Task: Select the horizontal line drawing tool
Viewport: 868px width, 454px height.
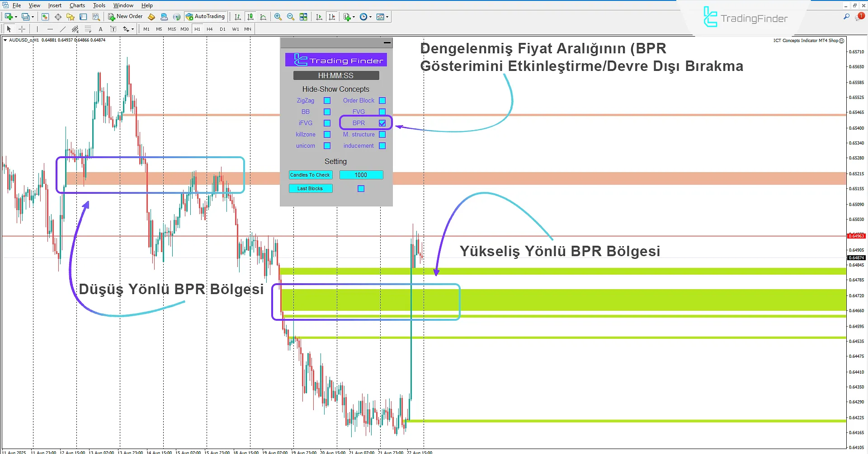Action: tap(50, 29)
